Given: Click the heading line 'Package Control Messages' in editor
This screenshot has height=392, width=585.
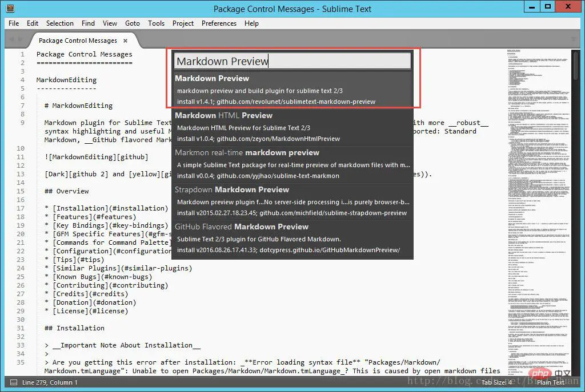Looking at the screenshot, I should [x=85, y=54].
